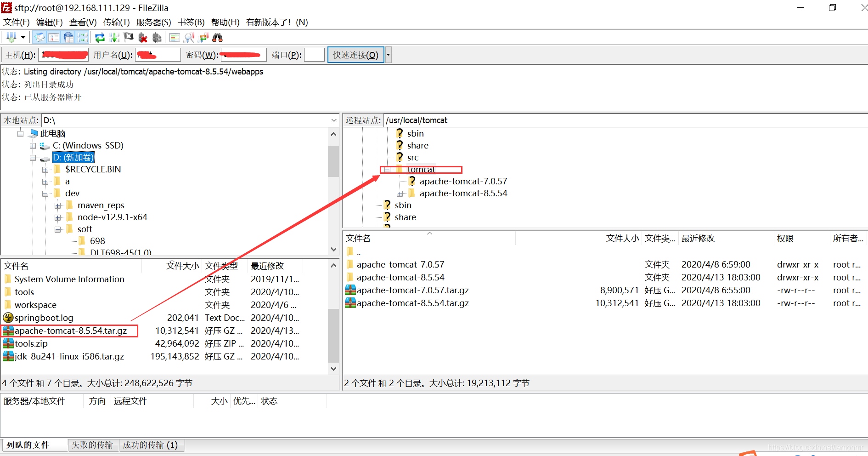The width and height of the screenshot is (868, 456).
Task: Switch to the 失败的传输 tab
Action: [x=92, y=445]
